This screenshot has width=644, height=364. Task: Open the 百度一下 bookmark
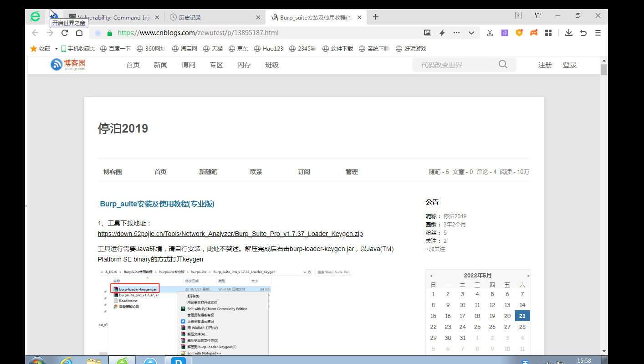click(115, 49)
